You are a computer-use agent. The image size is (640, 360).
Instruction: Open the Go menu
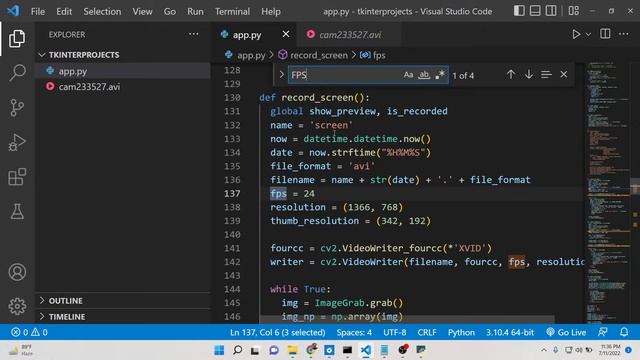(170, 11)
